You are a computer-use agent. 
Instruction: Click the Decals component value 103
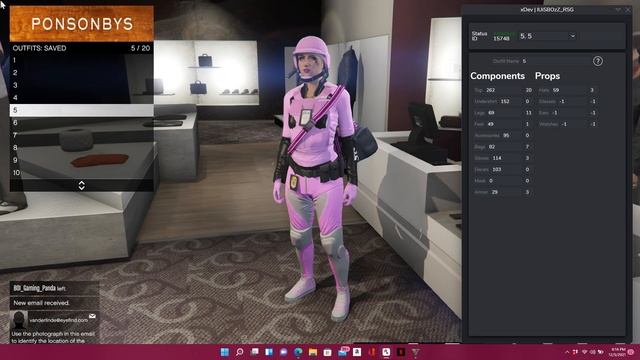pyautogui.click(x=497, y=169)
